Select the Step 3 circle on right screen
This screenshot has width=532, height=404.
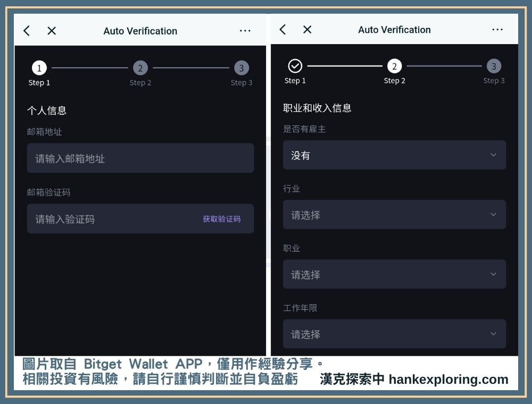tap(494, 66)
